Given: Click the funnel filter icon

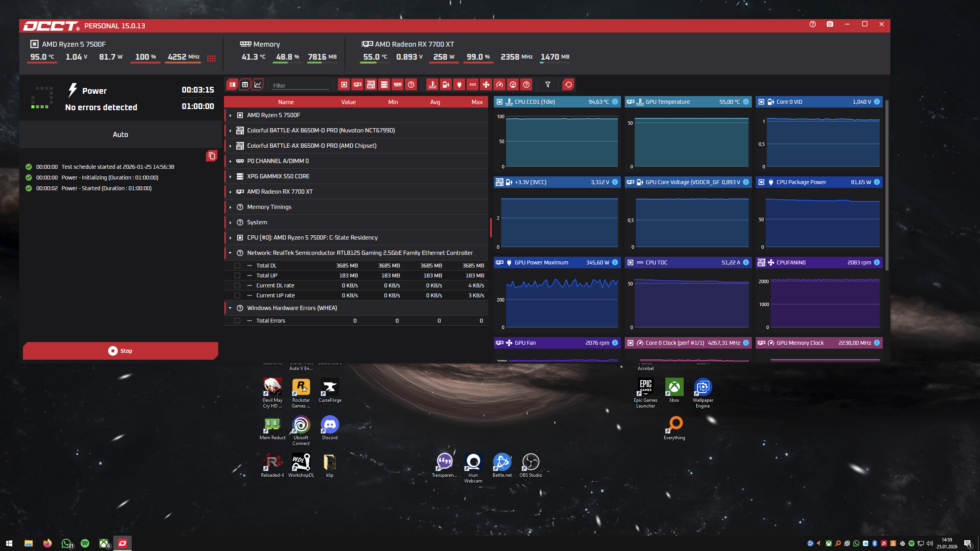Looking at the screenshot, I should (548, 85).
